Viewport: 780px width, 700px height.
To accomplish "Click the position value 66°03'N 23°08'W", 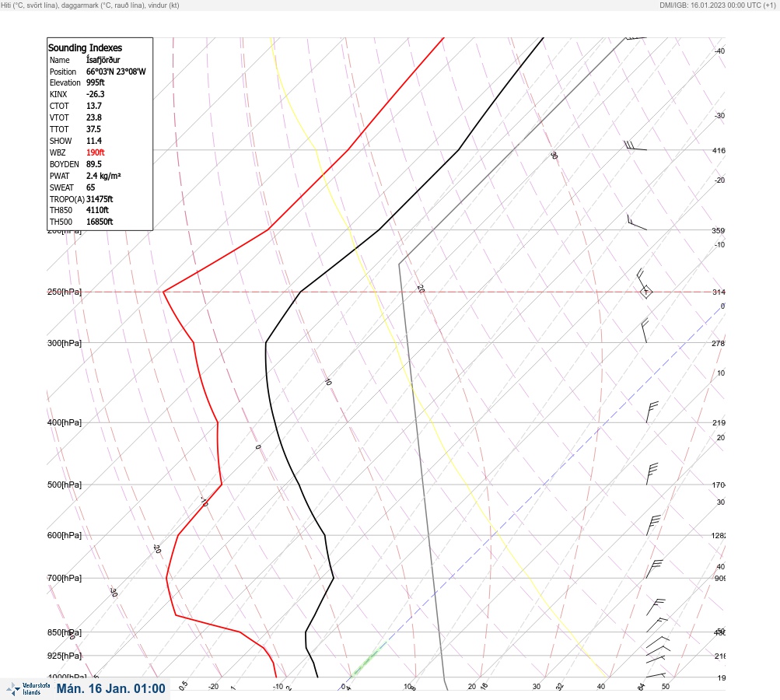I will pos(116,72).
